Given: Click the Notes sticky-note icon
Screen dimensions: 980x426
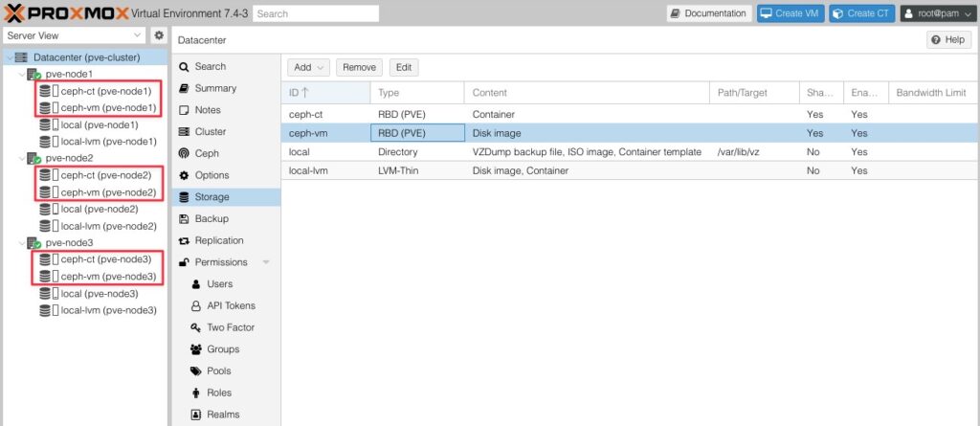Looking at the screenshot, I should pos(183,110).
